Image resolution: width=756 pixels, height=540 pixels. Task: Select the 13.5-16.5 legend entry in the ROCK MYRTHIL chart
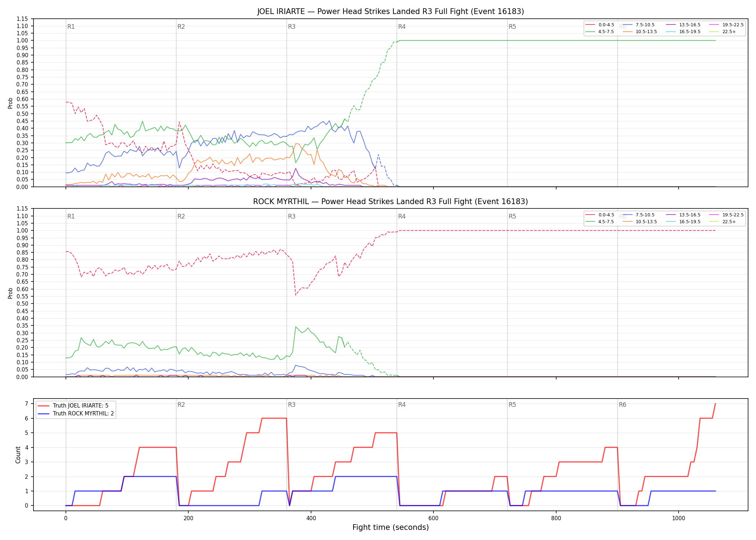tap(683, 215)
